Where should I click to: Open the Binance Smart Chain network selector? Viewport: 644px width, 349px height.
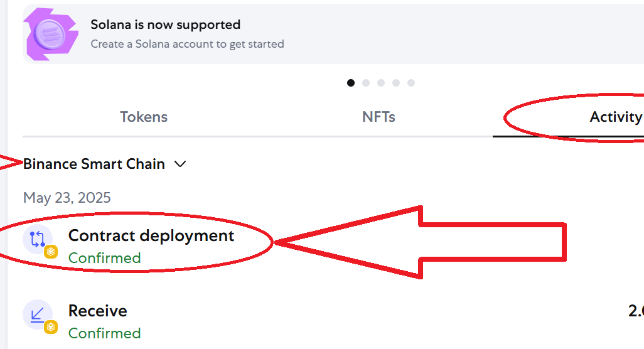[x=105, y=164]
